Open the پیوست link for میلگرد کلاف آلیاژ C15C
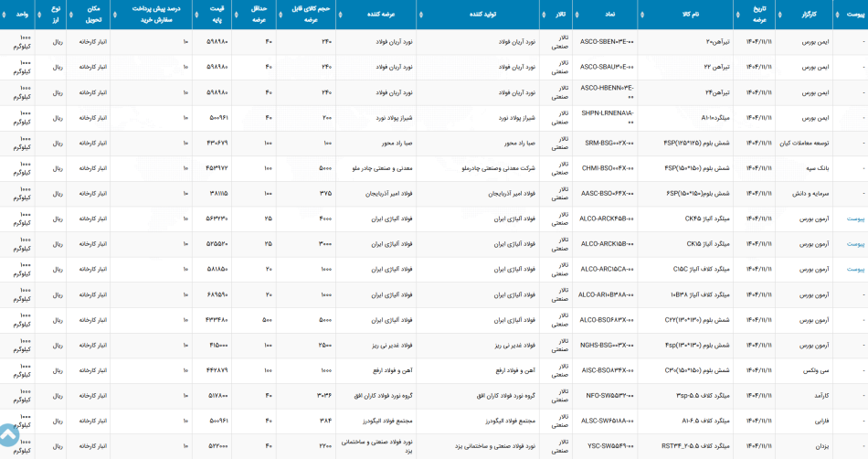This screenshot has height=459, width=868. pos(855,270)
